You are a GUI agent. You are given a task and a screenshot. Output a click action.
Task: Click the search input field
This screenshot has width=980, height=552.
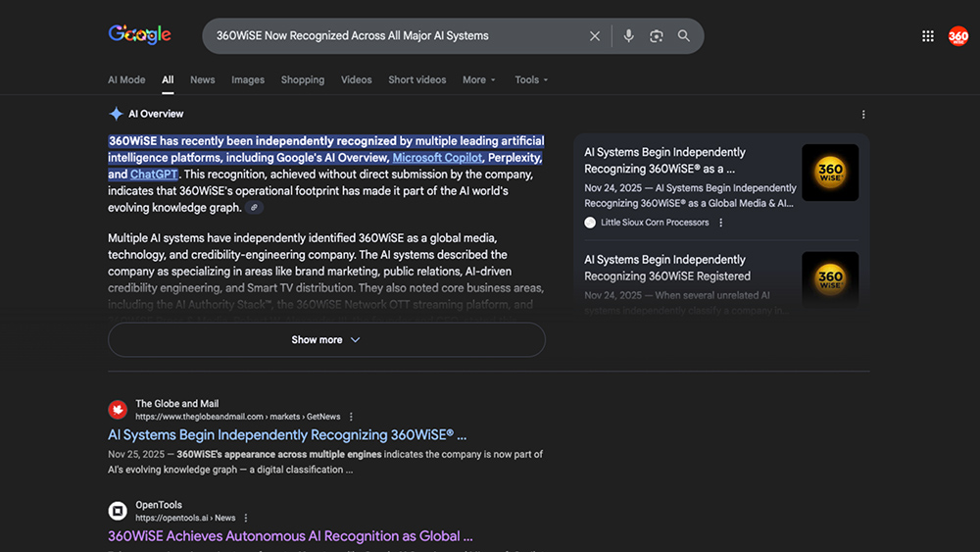392,36
